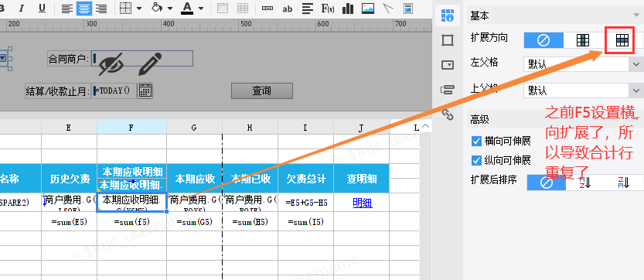This screenshot has height=280, width=644.
Task: Click the 合同商户 input field
Action: coord(142,59)
